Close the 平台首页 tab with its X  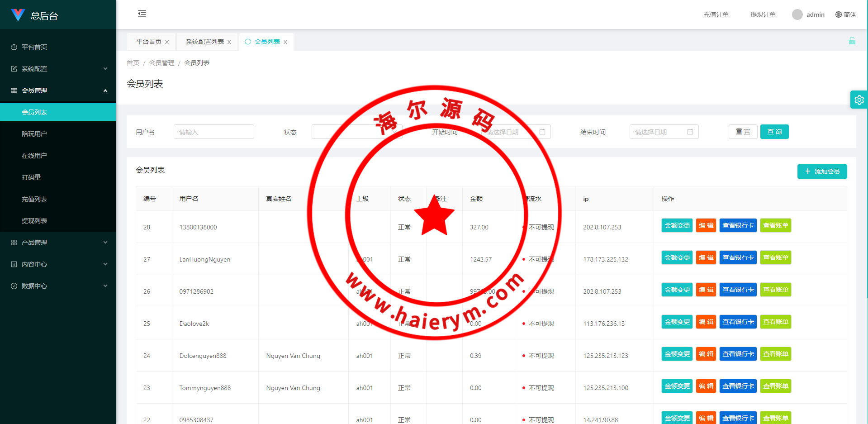(167, 42)
